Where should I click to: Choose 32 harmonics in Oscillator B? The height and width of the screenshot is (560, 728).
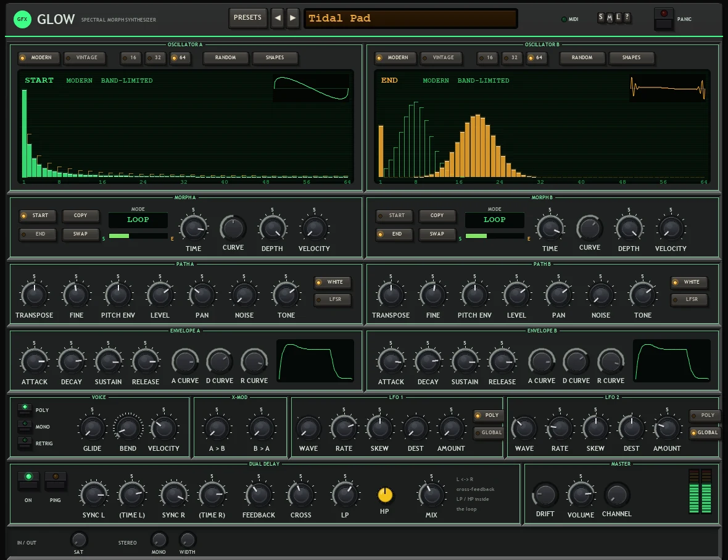pyautogui.click(x=511, y=57)
